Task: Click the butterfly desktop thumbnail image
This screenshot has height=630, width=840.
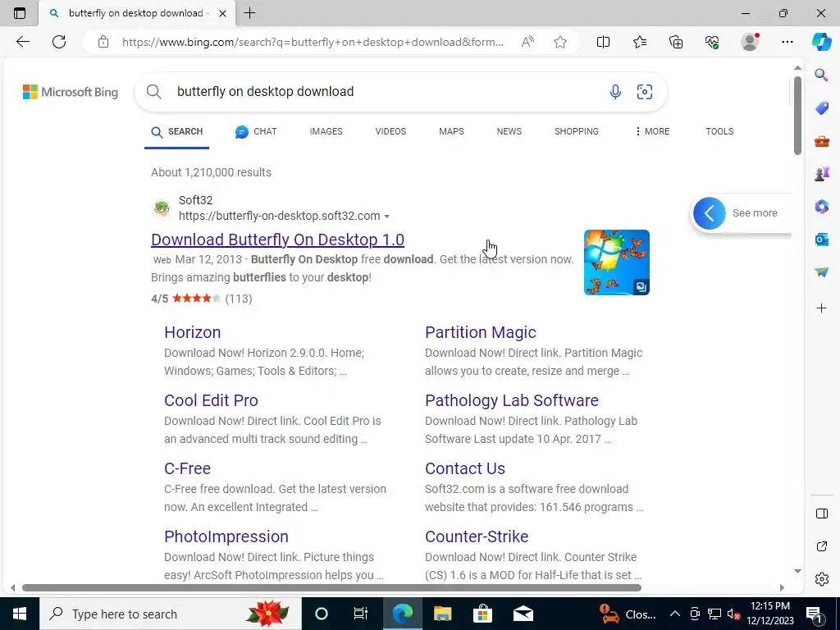Action: (617, 262)
